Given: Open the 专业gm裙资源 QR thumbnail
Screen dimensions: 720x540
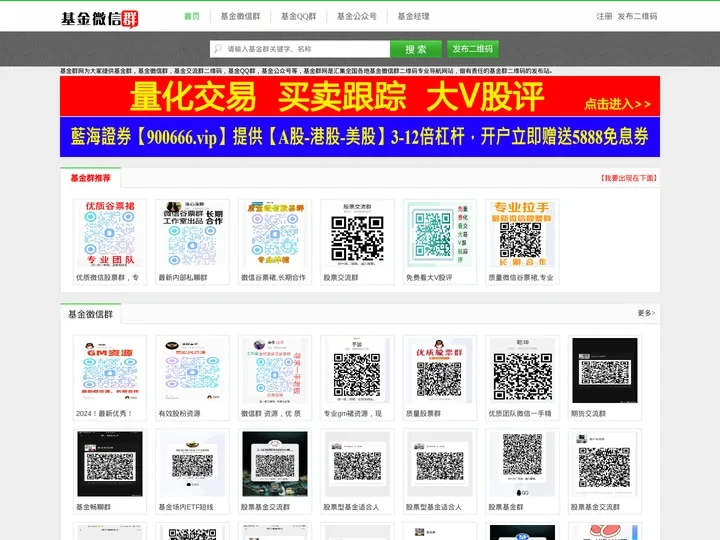Looking at the screenshot, I should click(x=357, y=370).
